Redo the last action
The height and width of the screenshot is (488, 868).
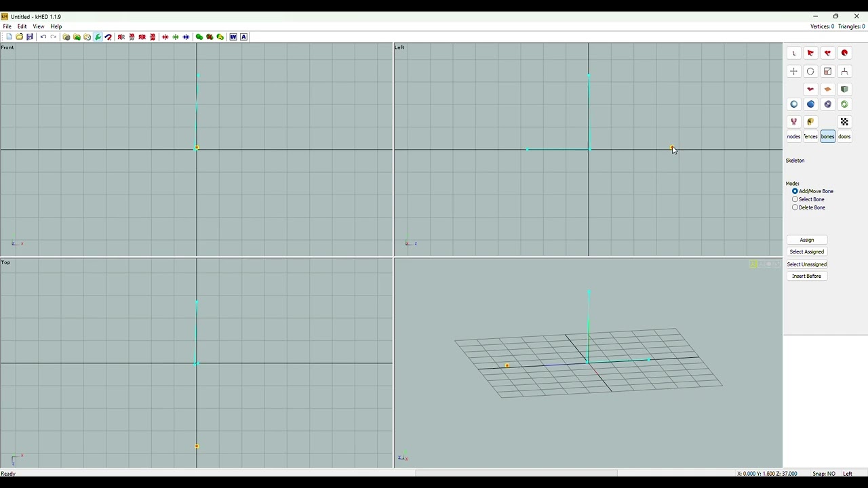pos(54,37)
